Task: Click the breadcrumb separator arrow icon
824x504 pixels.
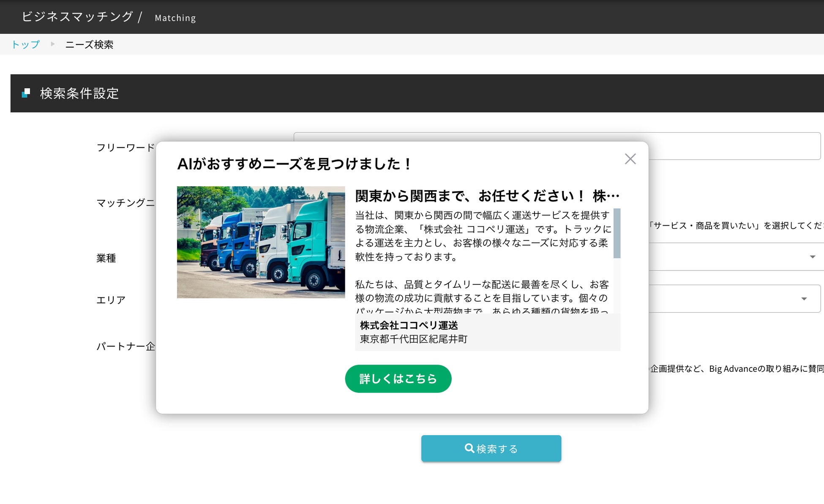Action: pos(52,44)
